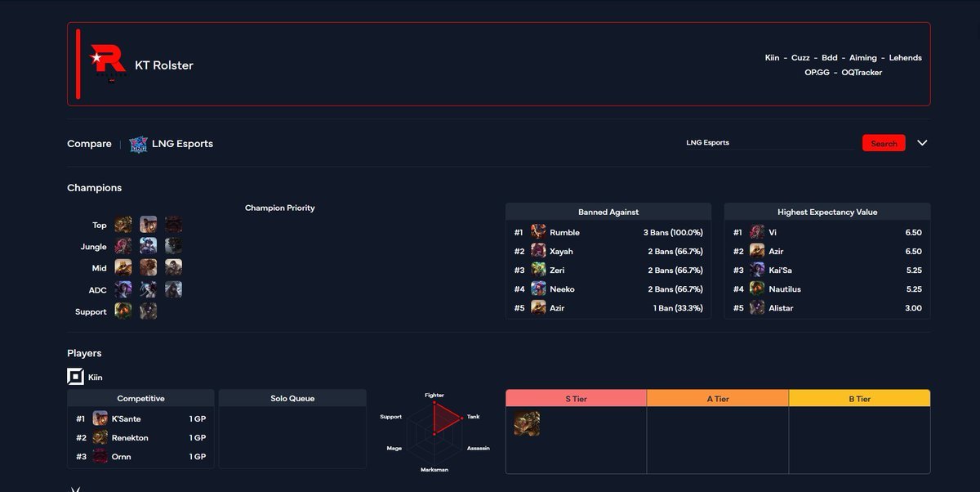Viewport: 980px width, 492px height.
Task: Click K'Sante's icon in Kiin's Competitive list
Action: (x=100, y=418)
